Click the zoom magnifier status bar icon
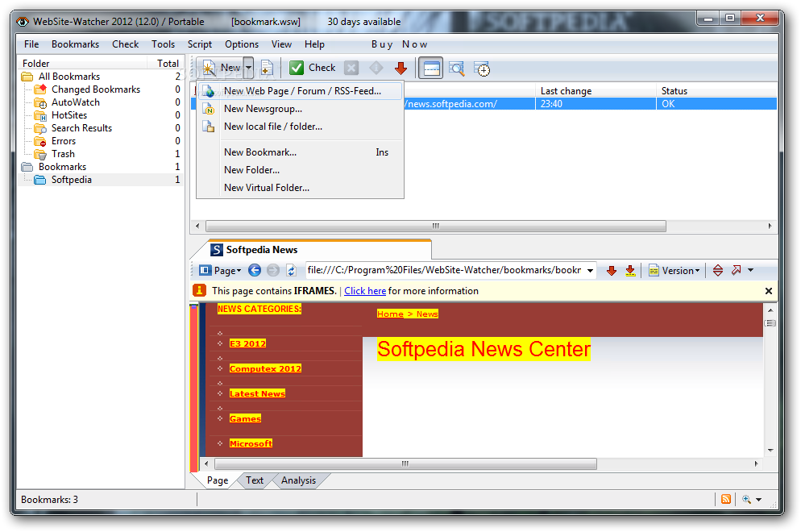801x532 pixels. pos(746,500)
